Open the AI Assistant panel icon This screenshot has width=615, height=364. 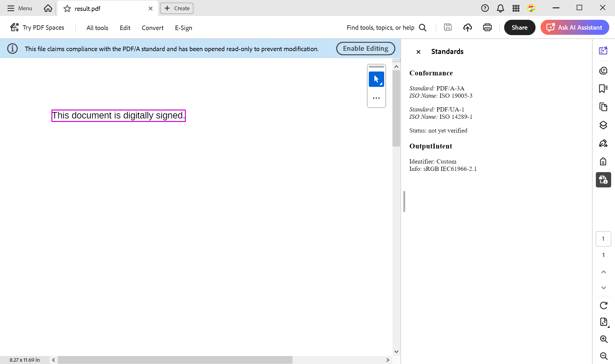(603, 50)
